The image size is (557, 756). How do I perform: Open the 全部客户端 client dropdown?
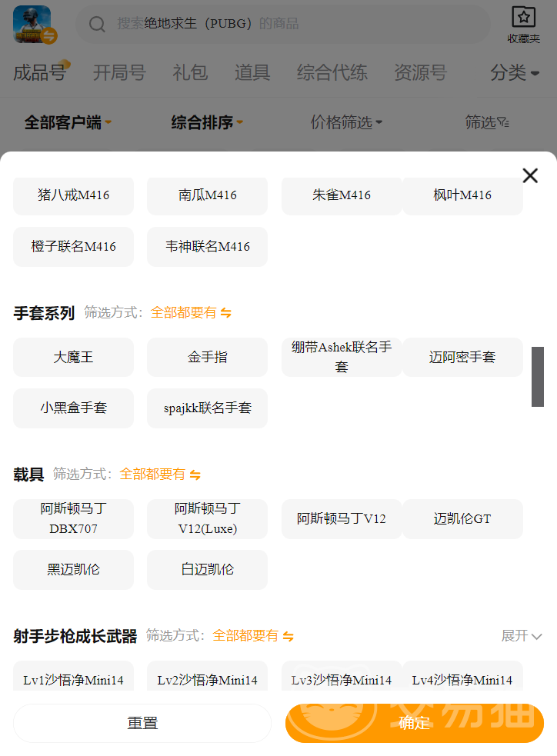68,122
